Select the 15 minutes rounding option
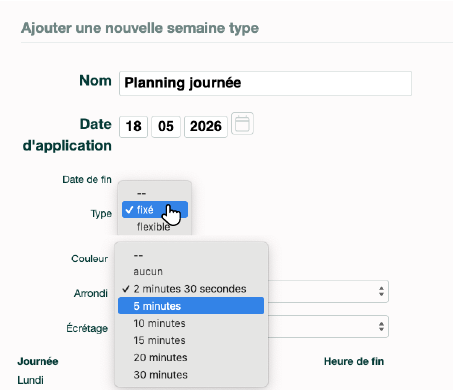This screenshot has height=391, width=453. pos(191,340)
